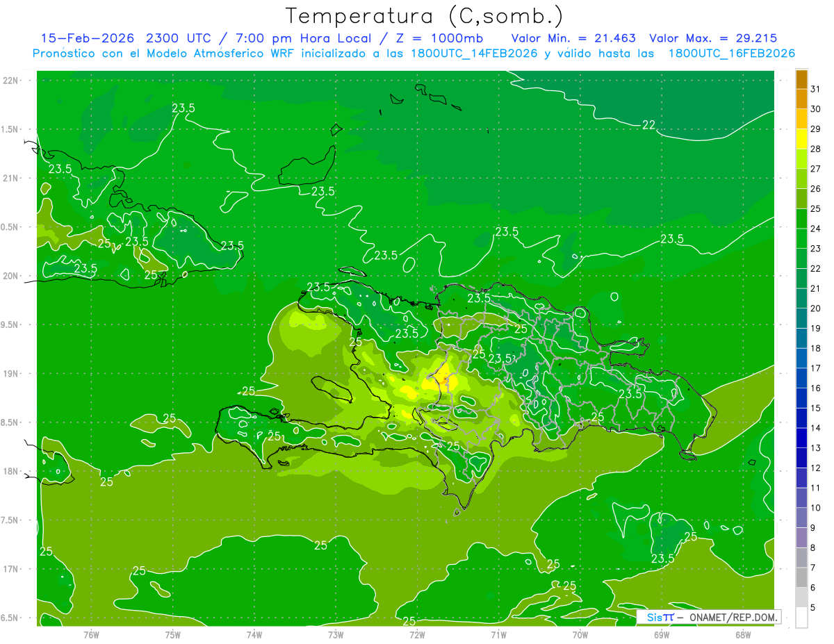Click the dark orange top swatch above 31
834x644 pixels.
[801, 80]
